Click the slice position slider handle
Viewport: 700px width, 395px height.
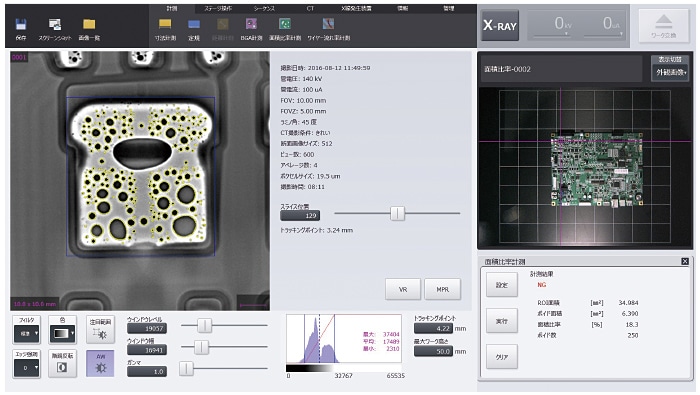pyautogui.click(x=397, y=213)
